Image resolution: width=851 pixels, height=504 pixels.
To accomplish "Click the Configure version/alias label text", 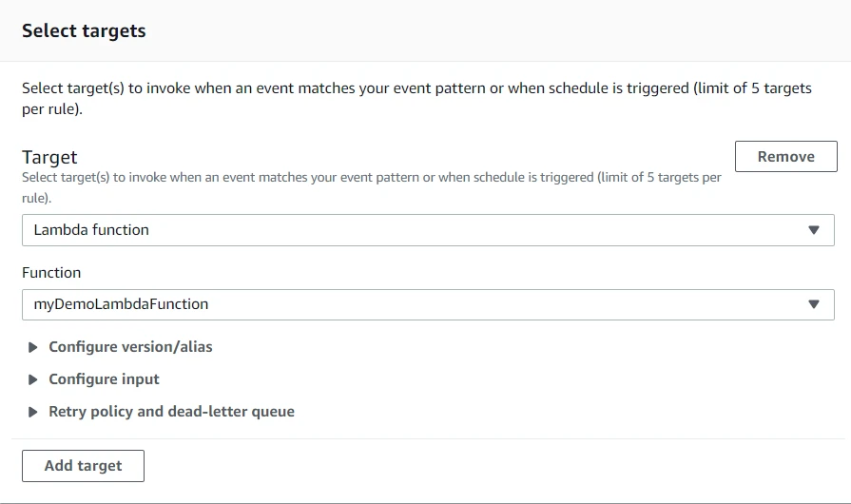I will (130, 347).
